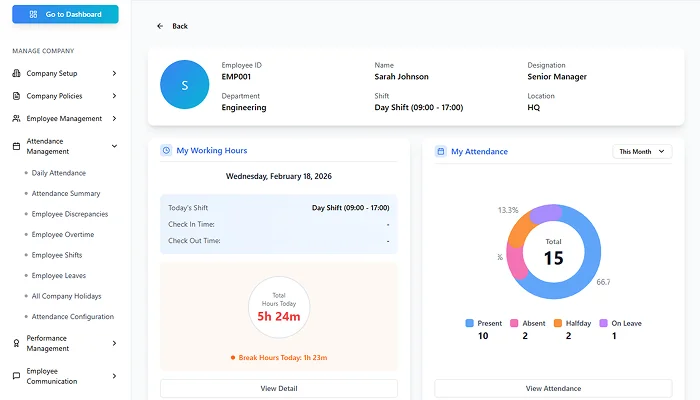Click the blue Present legend swatch
This screenshot has height=400, width=700.
(470, 323)
